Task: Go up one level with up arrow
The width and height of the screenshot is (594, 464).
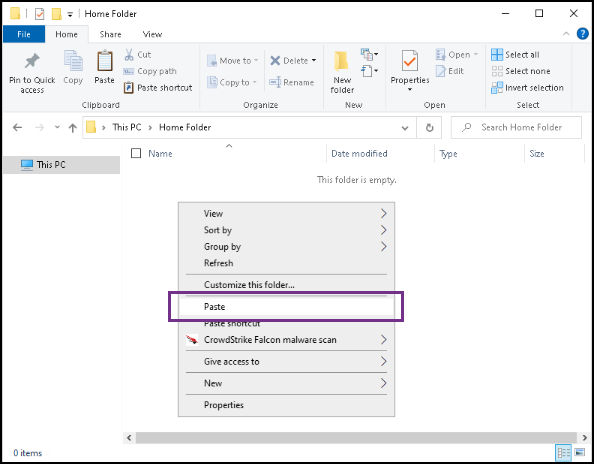Action: tap(73, 128)
